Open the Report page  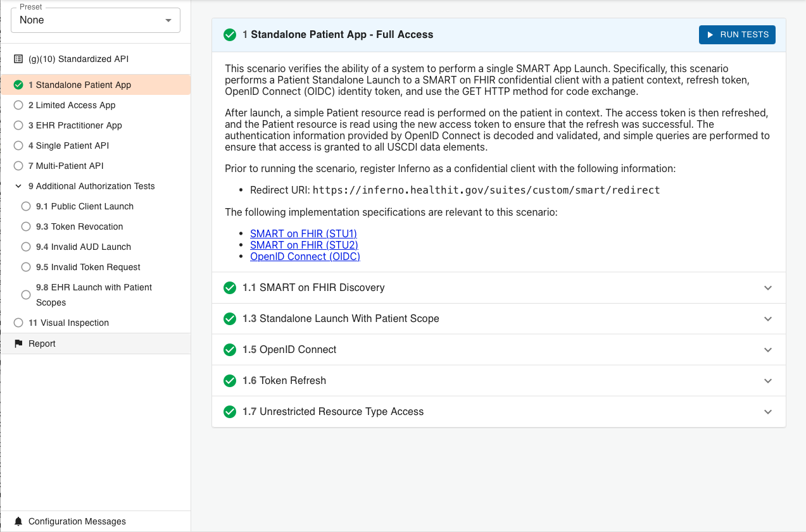(x=95, y=343)
